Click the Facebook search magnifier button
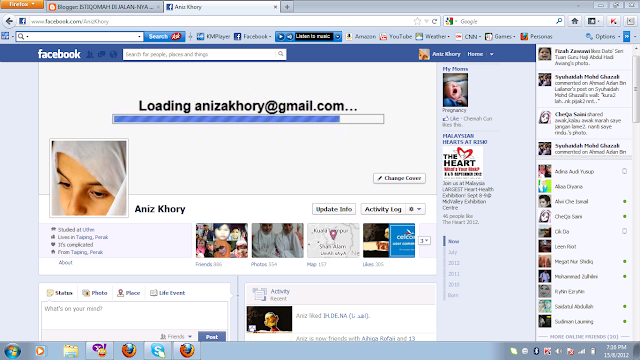This screenshot has height=360, width=640. 280,54
